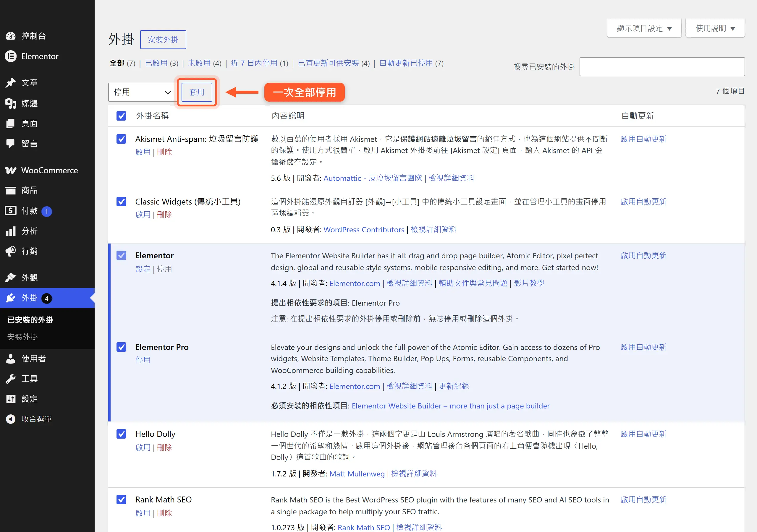Enable auto-update for Hello Dolly

click(643, 434)
